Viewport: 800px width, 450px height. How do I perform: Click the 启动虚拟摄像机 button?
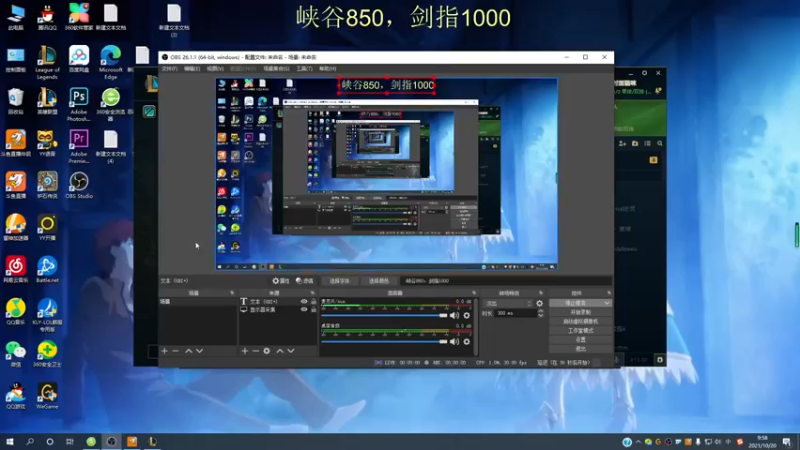(580, 321)
